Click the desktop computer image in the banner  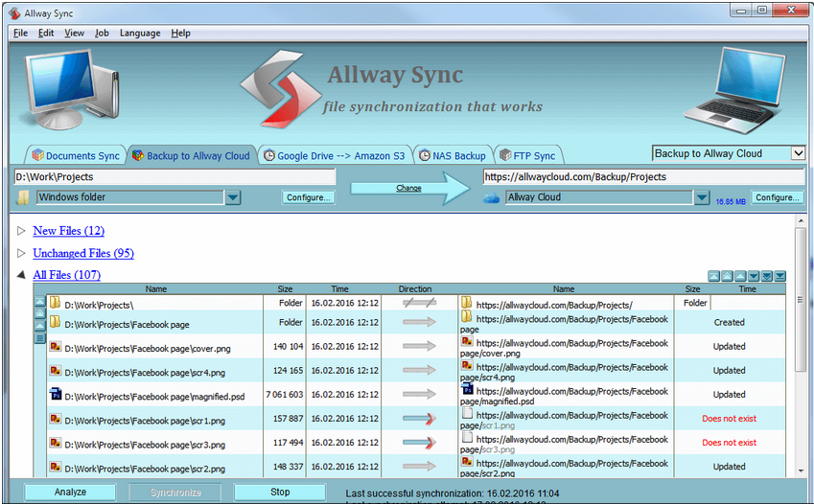(73, 89)
